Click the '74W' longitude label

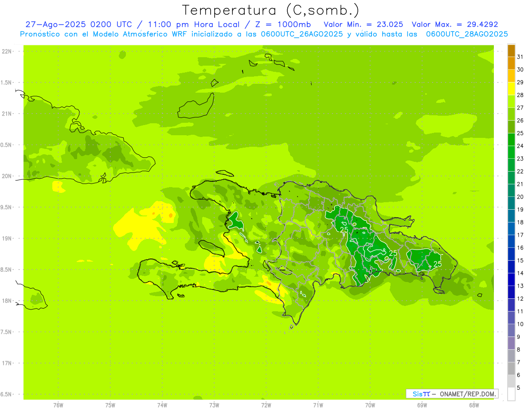(x=162, y=405)
